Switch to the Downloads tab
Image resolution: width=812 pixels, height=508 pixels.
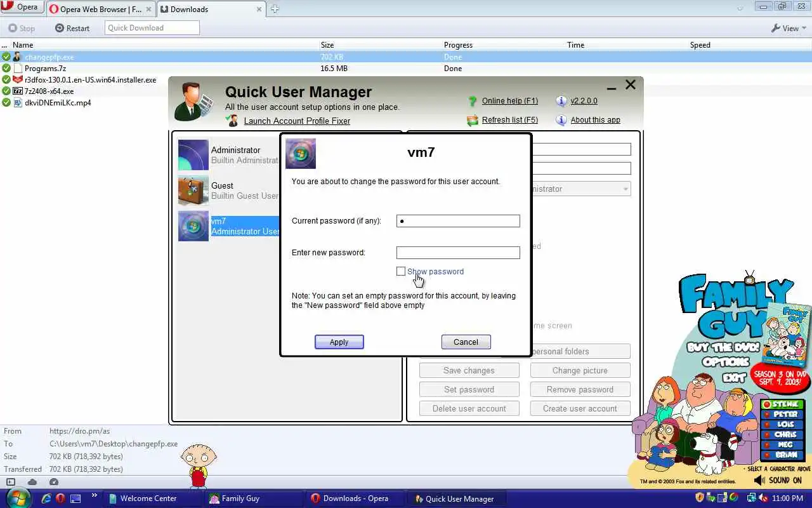point(211,9)
